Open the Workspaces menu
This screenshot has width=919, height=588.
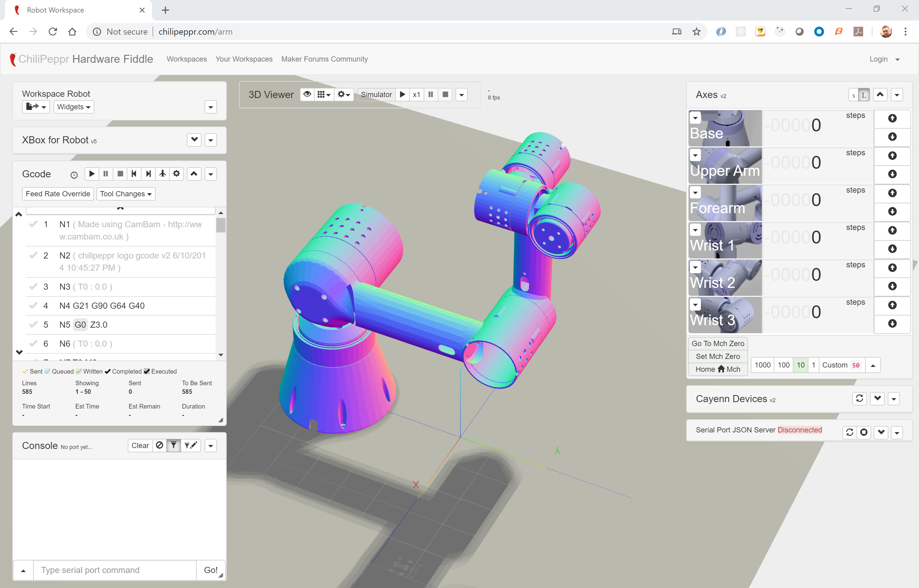tap(187, 59)
